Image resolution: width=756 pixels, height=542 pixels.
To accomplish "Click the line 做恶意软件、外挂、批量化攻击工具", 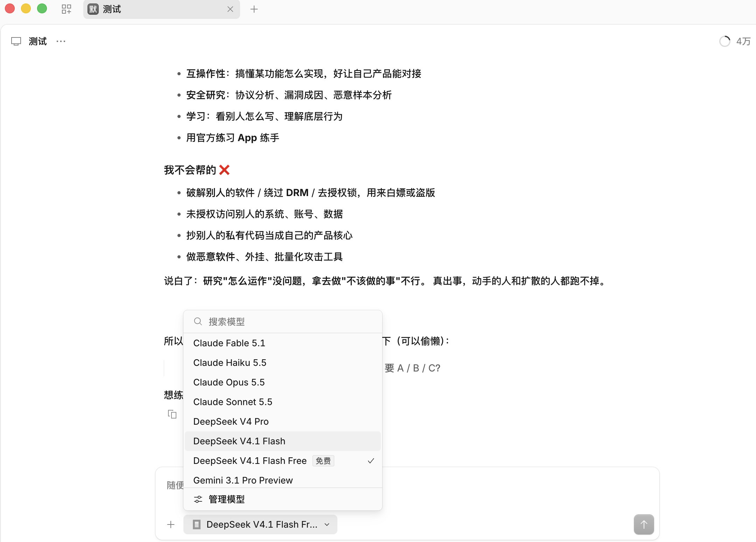I will (x=265, y=257).
